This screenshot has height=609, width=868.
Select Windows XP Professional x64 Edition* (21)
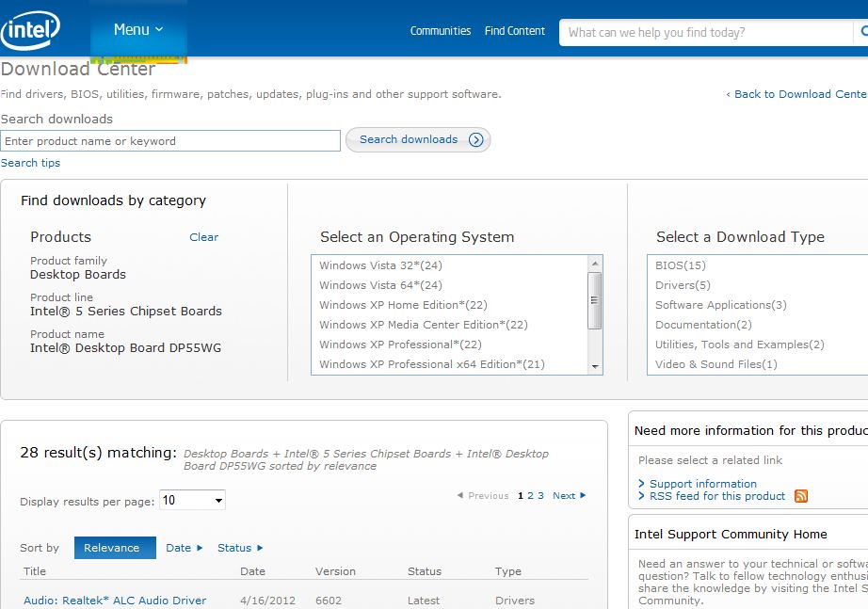click(x=432, y=364)
